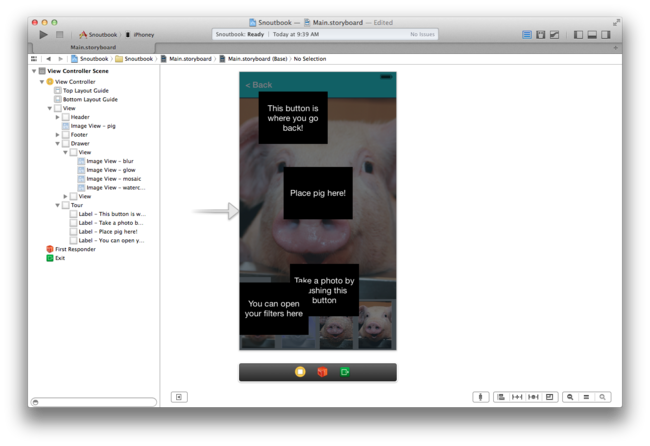
Task: Toggle the Standard editor view
Action: [x=527, y=35]
